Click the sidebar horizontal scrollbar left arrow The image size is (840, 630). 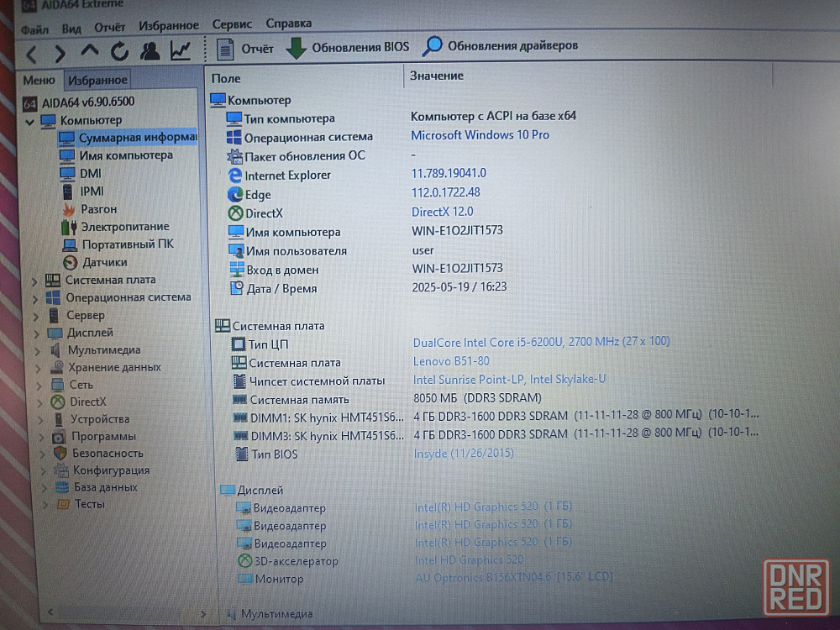50,612
